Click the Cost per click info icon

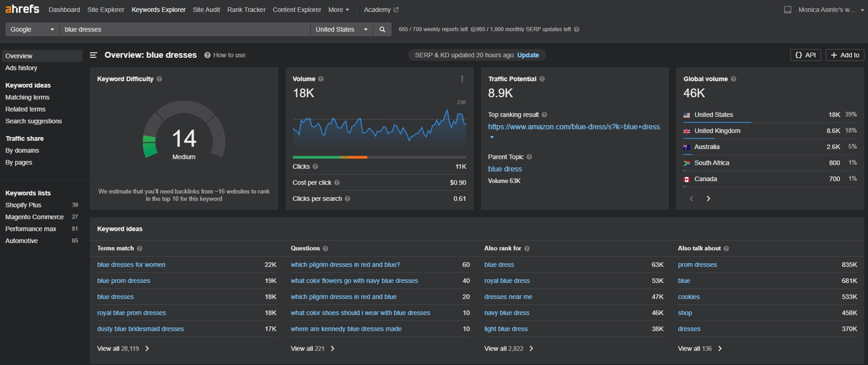click(x=337, y=183)
